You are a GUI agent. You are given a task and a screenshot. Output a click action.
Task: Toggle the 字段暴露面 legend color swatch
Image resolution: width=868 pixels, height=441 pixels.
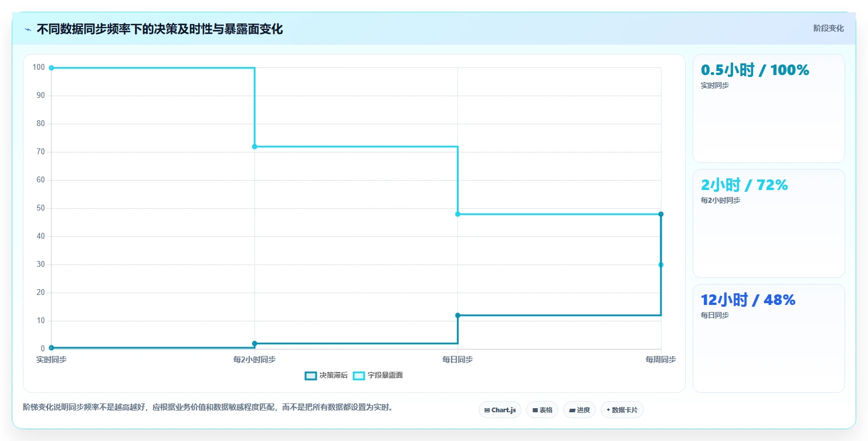[x=359, y=375]
